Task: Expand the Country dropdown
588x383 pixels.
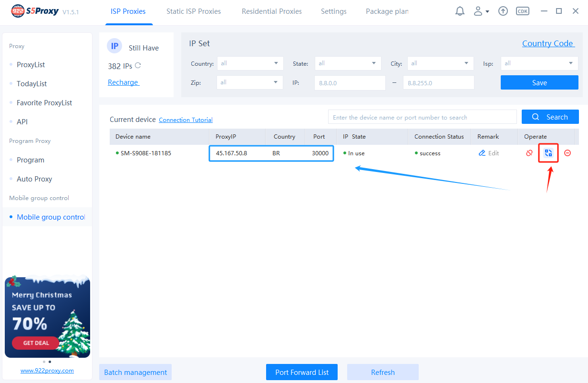Action: (250, 63)
